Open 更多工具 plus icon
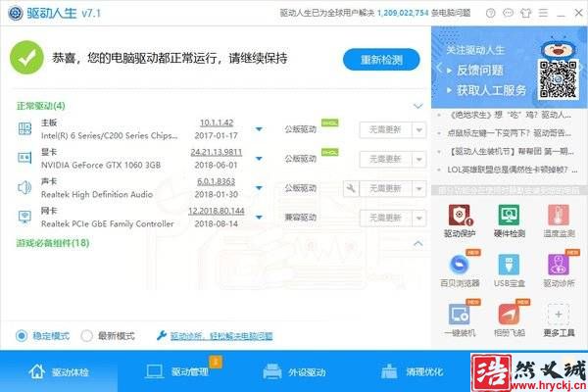Screen dimensions: 588x392 point(559,314)
